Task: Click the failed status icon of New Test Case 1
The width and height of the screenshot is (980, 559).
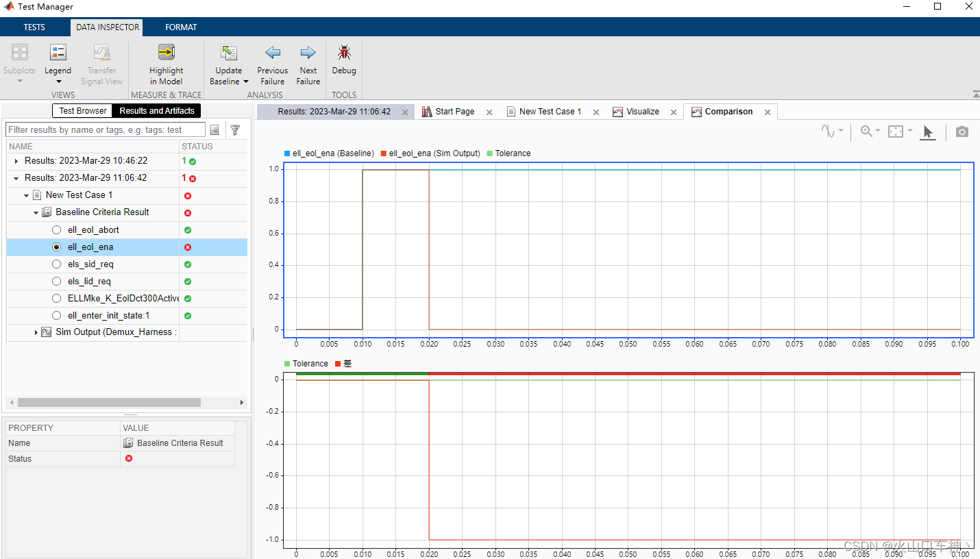Action: (x=188, y=196)
